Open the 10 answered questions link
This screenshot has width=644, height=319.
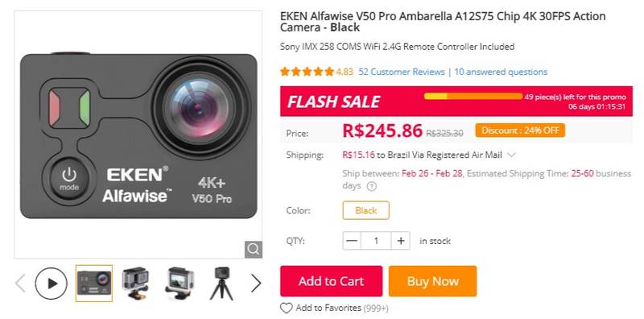pos(501,72)
